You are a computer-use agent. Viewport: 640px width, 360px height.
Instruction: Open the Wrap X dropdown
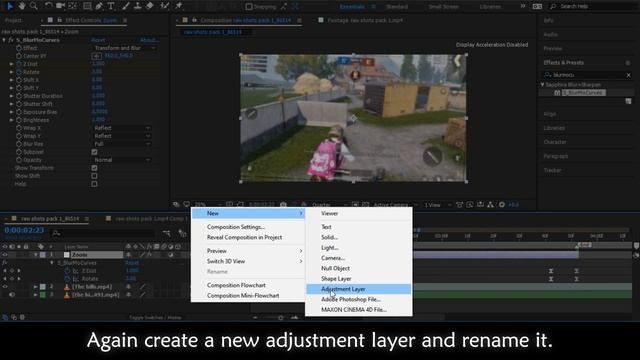[122, 128]
